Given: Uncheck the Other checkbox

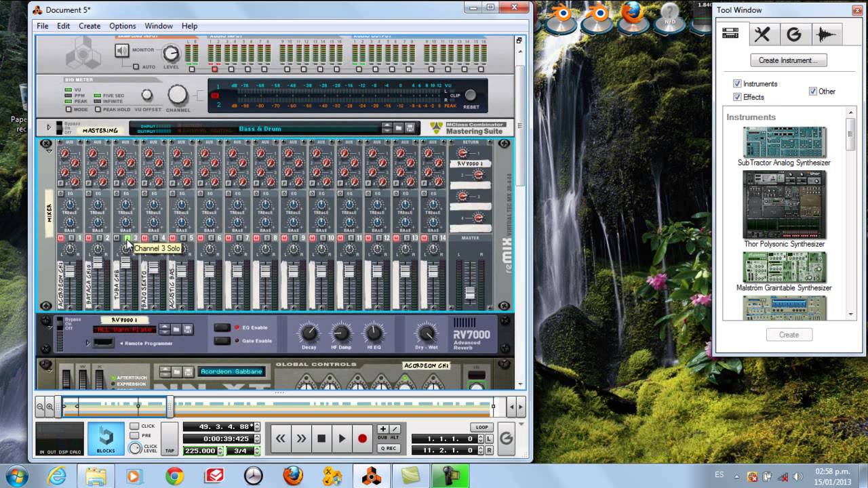Looking at the screenshot, I should (x=812, y=91).
